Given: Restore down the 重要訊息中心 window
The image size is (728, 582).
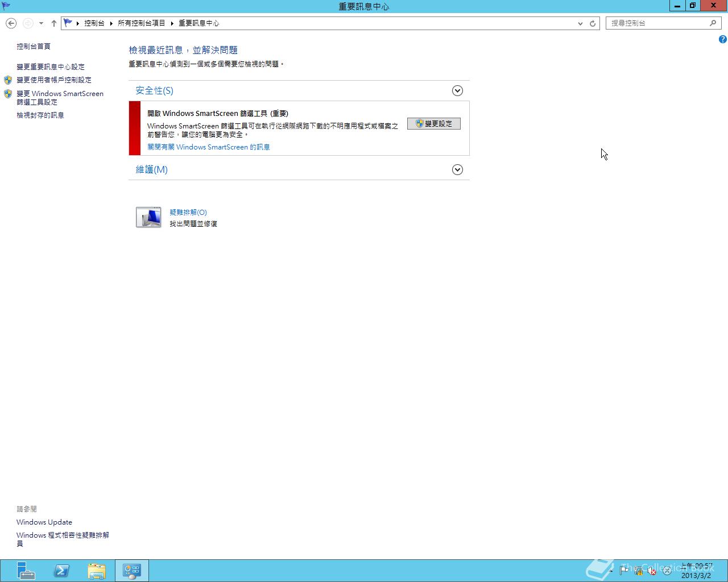Looking at the screenshot, I should click(x=692, y=6).
